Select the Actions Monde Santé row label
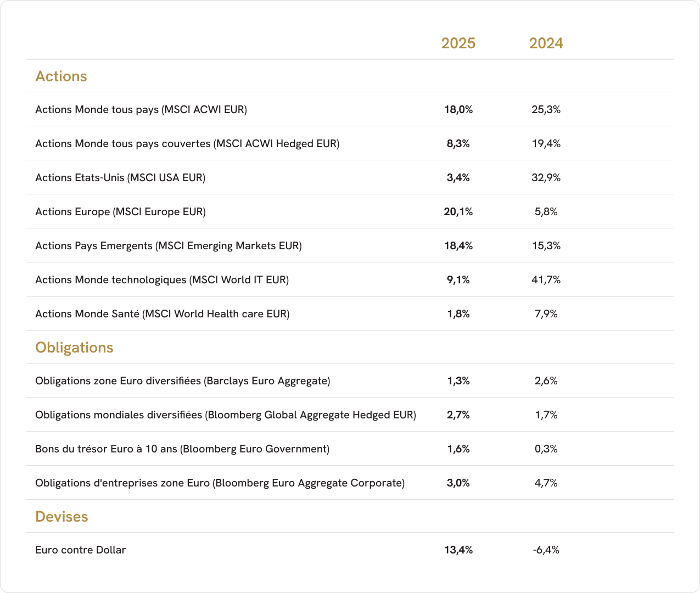700x593 pixels. pyautogui.click(x=162, y=314)
